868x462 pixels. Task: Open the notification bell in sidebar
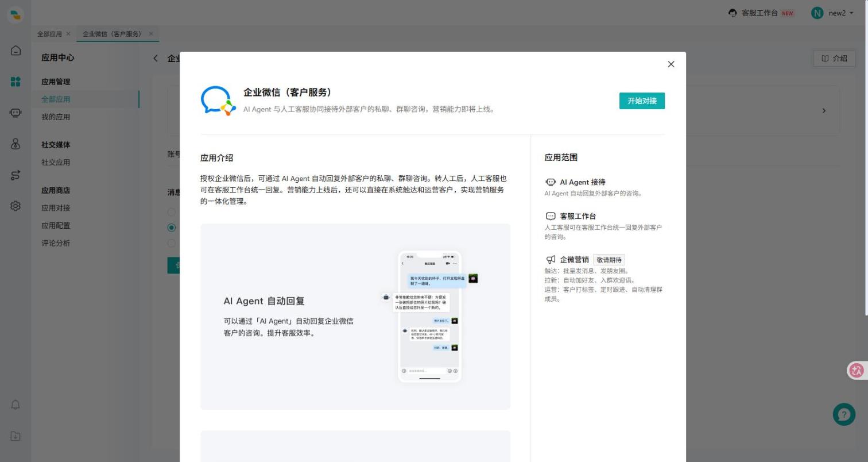(x=15, y=405)
